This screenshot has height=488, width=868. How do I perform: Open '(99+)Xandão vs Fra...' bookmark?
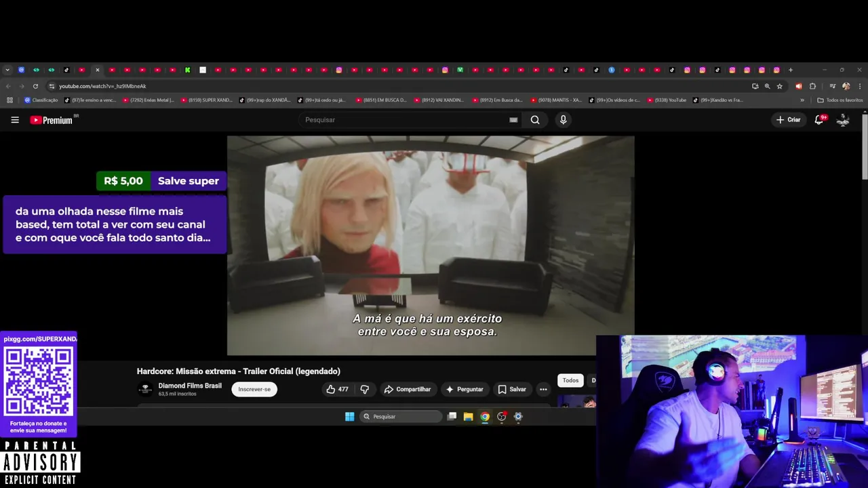click(x=718, y=100)
